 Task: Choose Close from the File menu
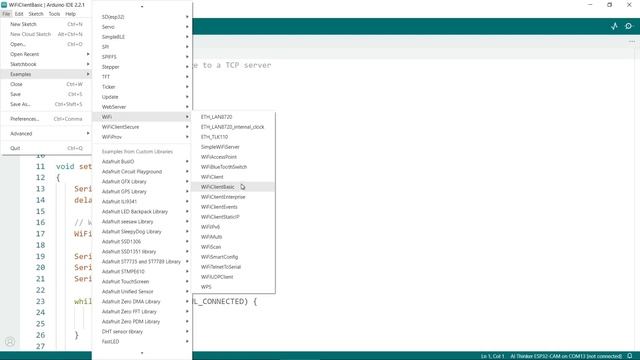tap(46, 84)
